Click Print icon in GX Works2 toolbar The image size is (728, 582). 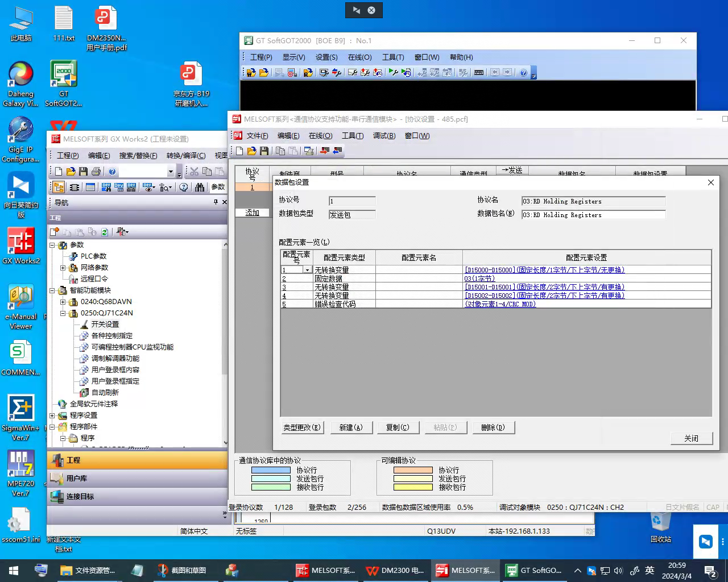96,172
